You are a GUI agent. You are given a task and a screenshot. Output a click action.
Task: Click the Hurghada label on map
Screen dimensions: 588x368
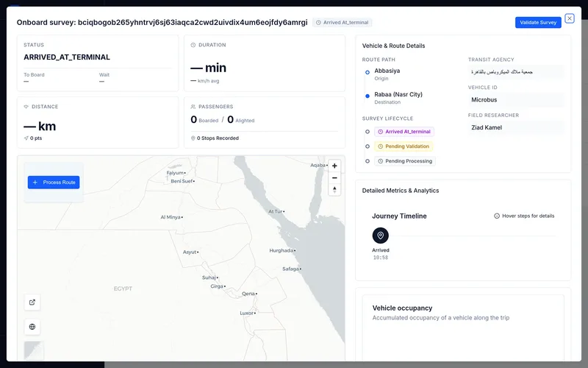[x=282, y=250]
